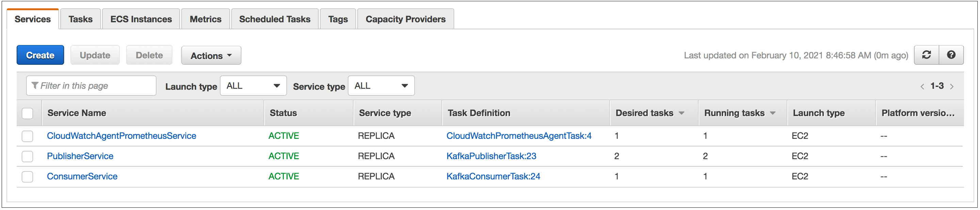Toggle the select-all services checkbox
The height and width of the screenshot is (210, 980).
tap(27, 113)
